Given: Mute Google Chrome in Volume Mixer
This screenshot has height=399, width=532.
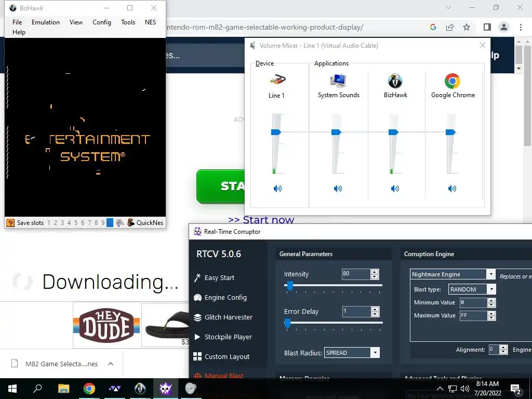Looking at the screenshot, I should tap(452, 189).
